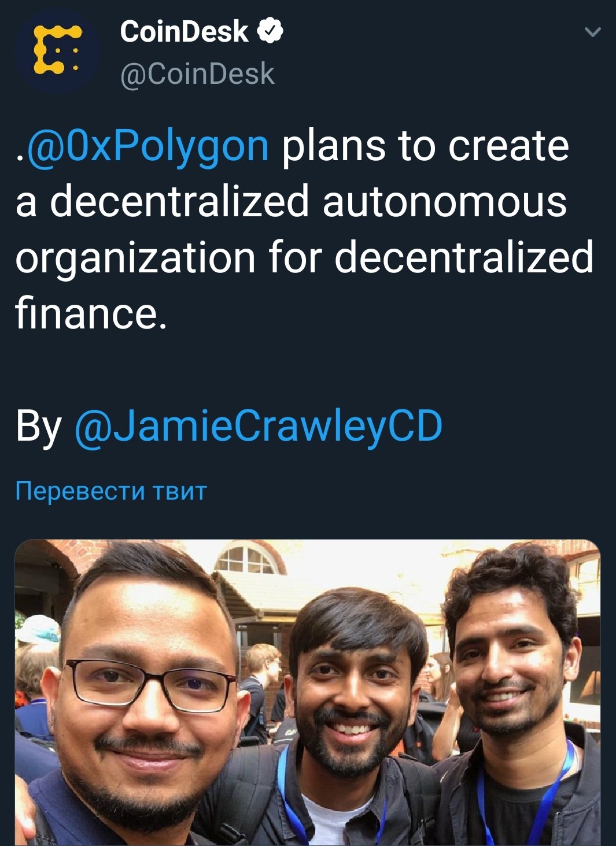
Task: Open the CoinDesk profile avatar
Action: point(57,51)
